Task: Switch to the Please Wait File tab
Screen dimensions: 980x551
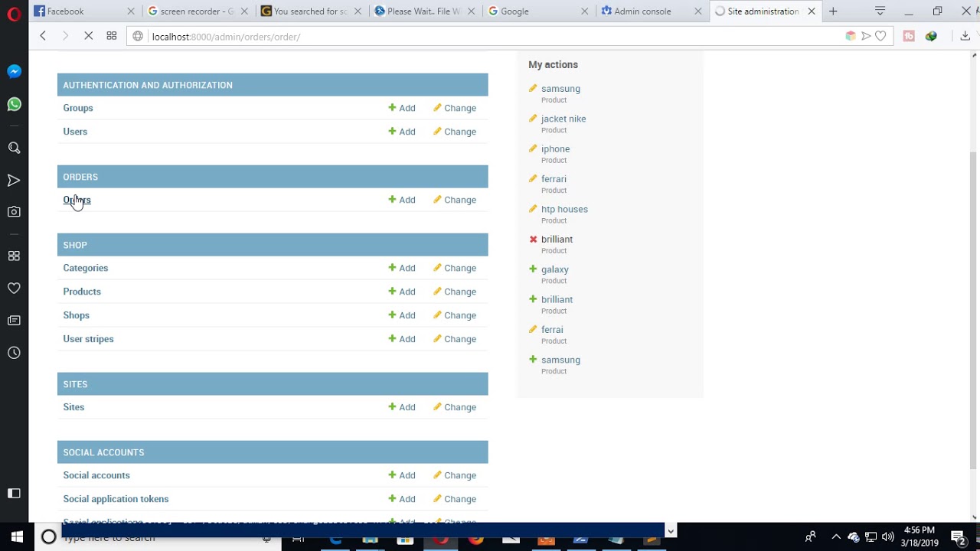Action: pos(423,11)
